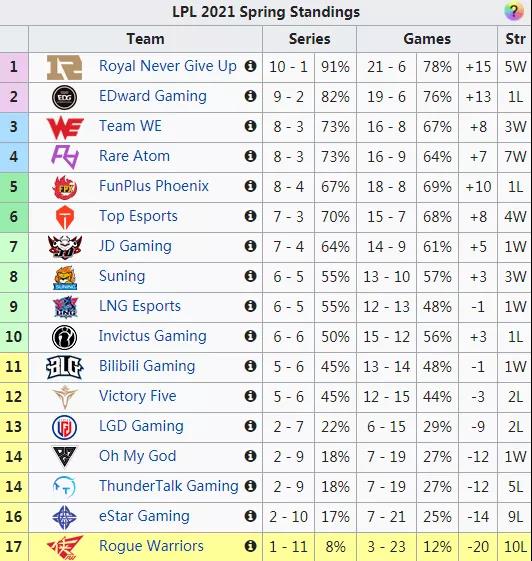
Task: Click the Series column header
Action: click(309, 39)
